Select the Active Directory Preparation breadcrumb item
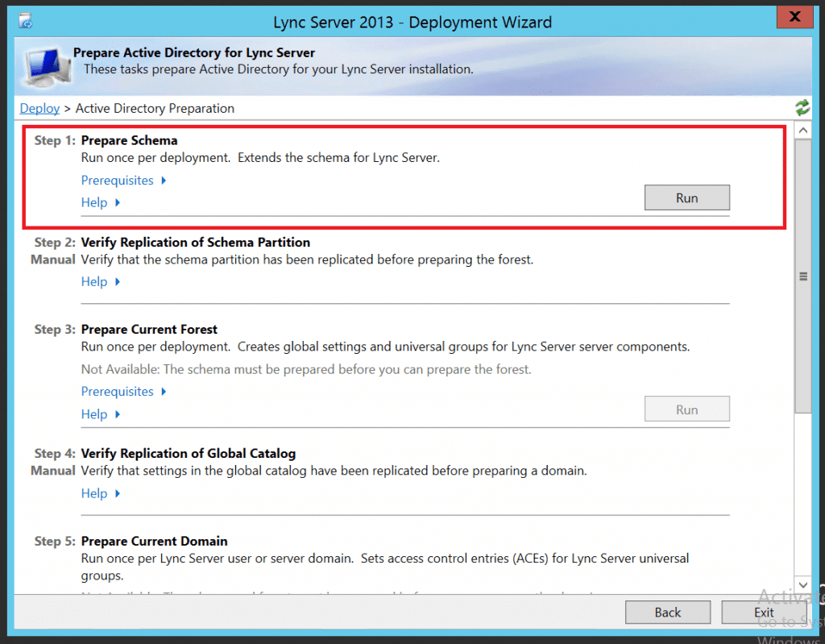825x644 pixels. tap(152, 107)
